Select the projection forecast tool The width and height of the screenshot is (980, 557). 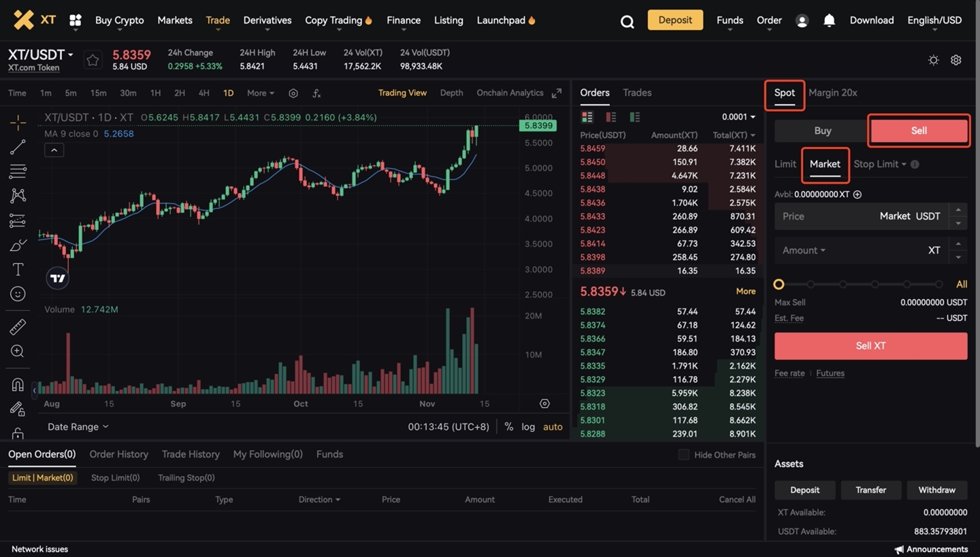(18, 220)
